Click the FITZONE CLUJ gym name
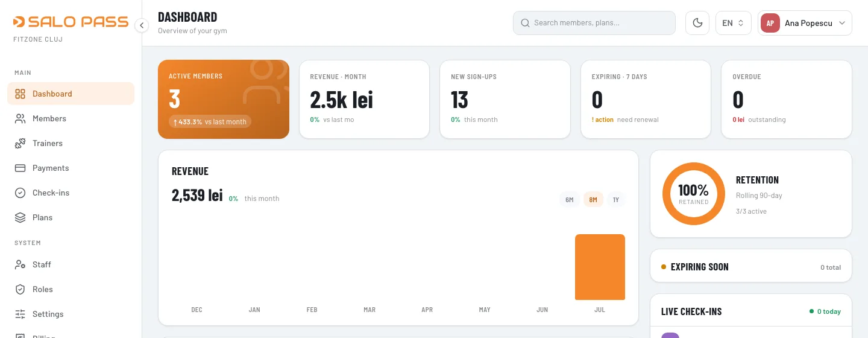Image resolution: width=868 pixels, height=338 pixels. tap(38, 39)
